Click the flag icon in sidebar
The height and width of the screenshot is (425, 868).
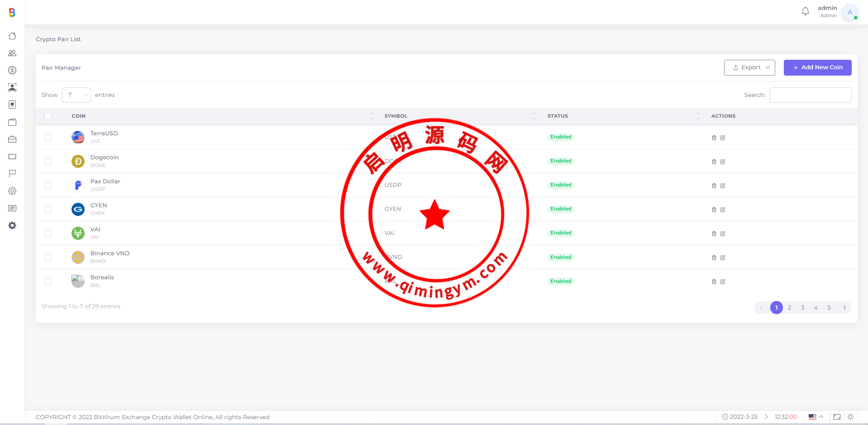tap(12, 173)
